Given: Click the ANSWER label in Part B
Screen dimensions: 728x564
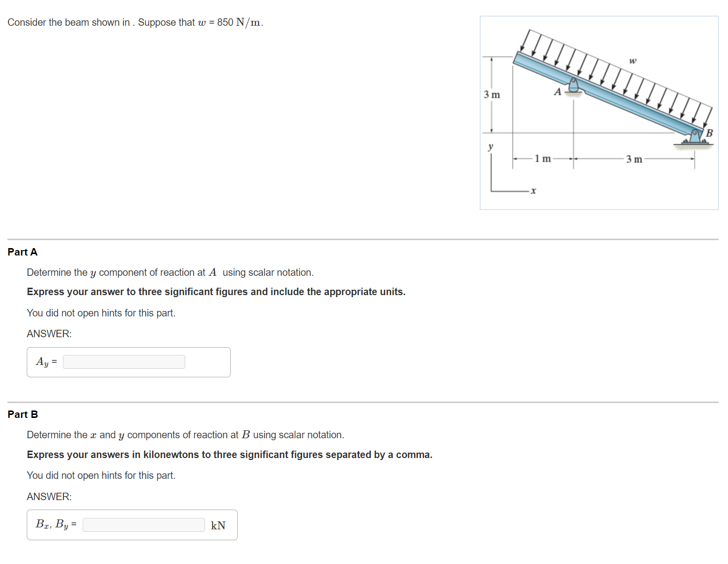Looking at the screenshot, I should (49, 496).
